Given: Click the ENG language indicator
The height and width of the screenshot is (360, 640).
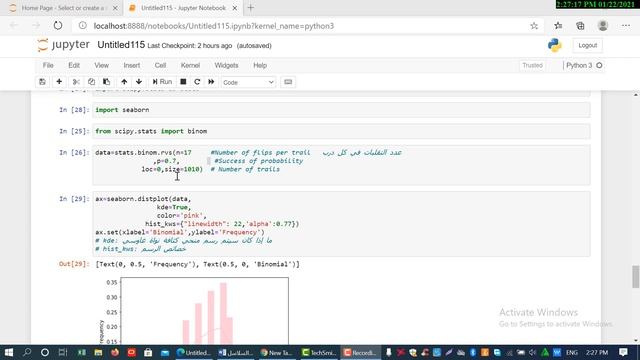Looking at the screenshot, I should click(572, 352).
